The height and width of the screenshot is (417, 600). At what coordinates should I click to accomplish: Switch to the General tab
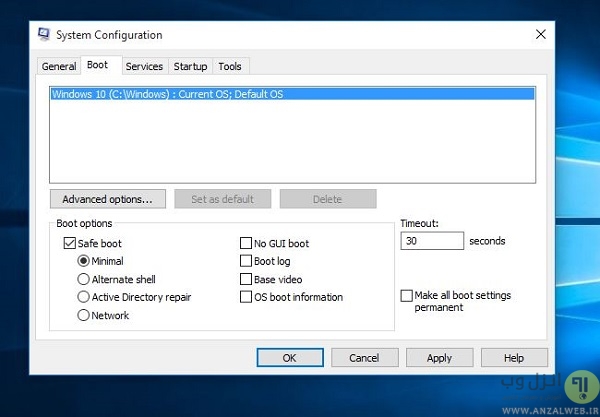tap(59, 66)
